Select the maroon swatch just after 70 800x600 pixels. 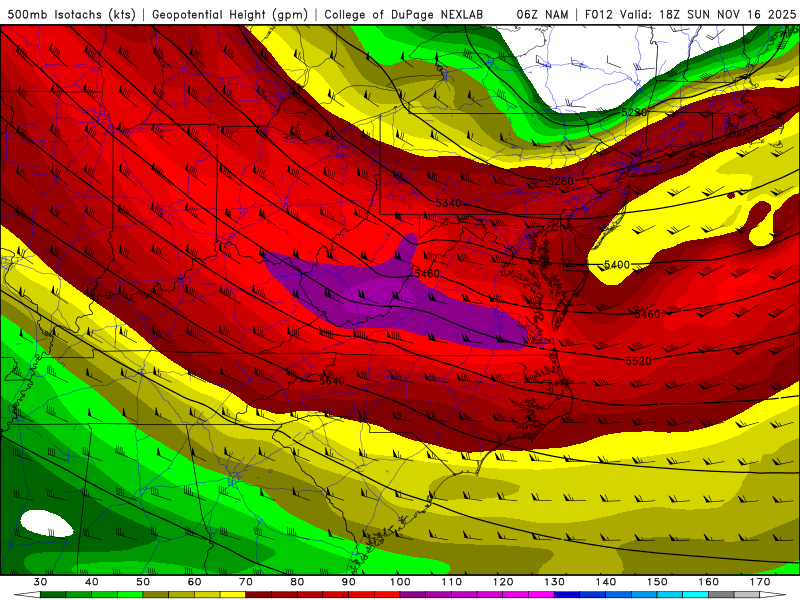click(259, 595)
